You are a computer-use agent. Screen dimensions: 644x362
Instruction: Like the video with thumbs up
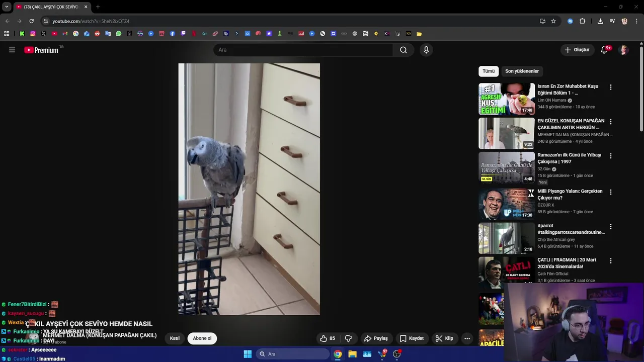tap(328, 338)
